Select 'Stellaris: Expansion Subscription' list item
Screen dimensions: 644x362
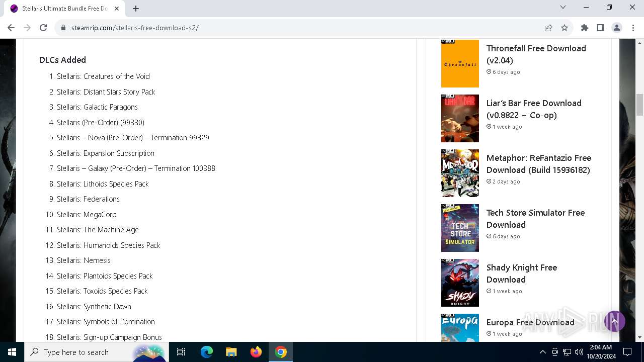tap(105, 153)
